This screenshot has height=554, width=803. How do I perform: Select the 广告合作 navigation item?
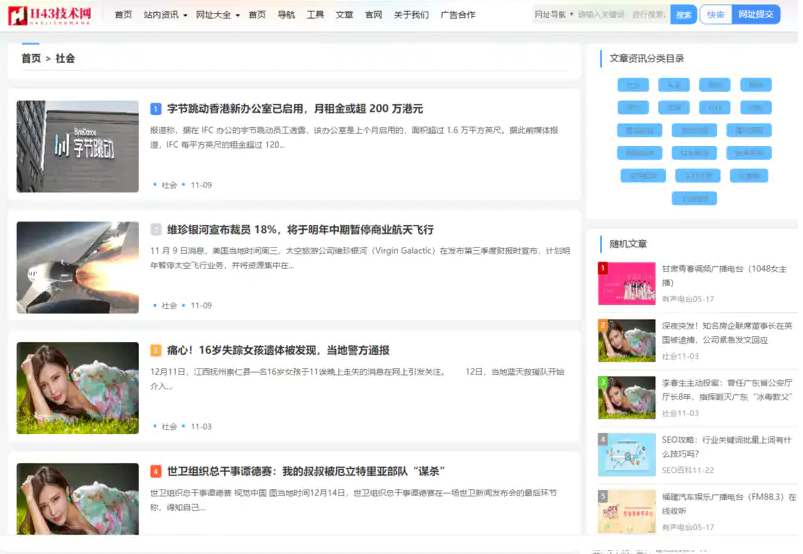(458, 15)
